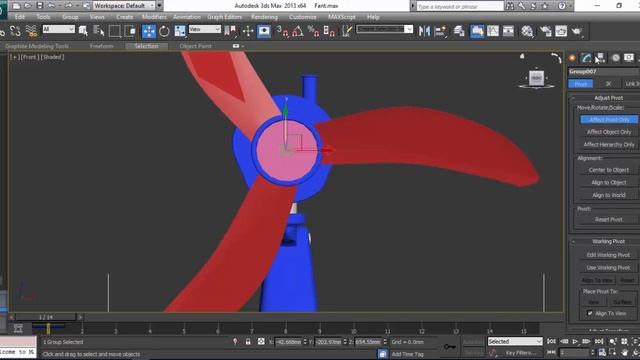Viewport: 640px width, 360px height.
Task: Toggle the Align To View checkbox
Action: [590, 313]
